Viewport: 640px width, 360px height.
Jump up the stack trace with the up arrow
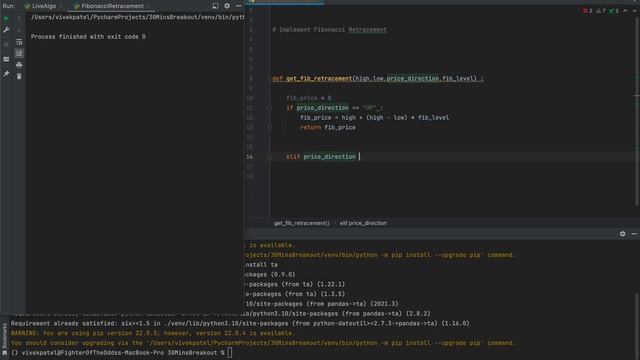[x=19, y=19]
